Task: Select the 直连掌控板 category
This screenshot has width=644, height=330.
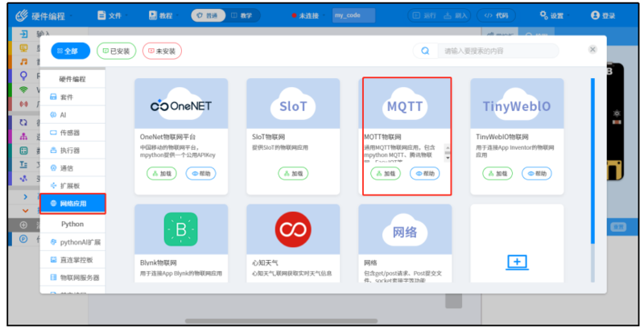Action: tap(72, 260)
